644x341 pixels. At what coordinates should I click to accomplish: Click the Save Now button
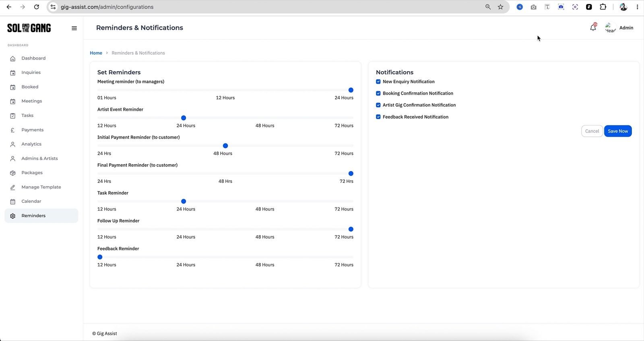(618, 131)
